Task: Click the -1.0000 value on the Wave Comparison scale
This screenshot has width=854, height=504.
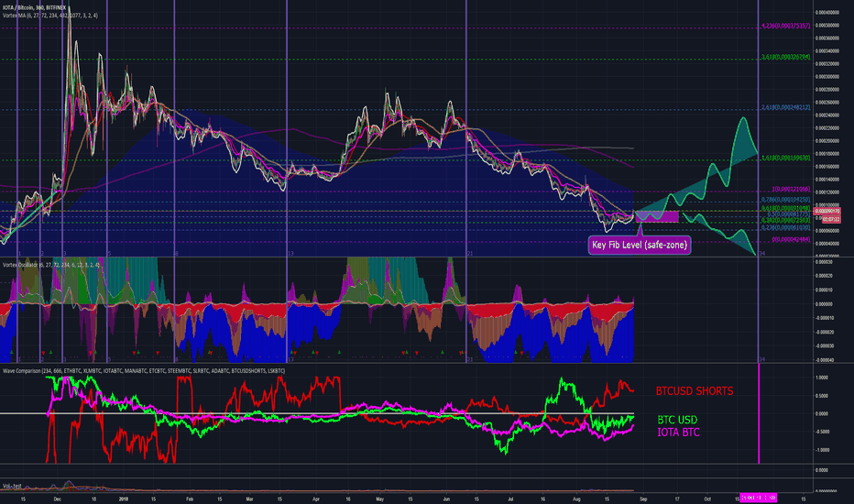Action: (821, 450)
